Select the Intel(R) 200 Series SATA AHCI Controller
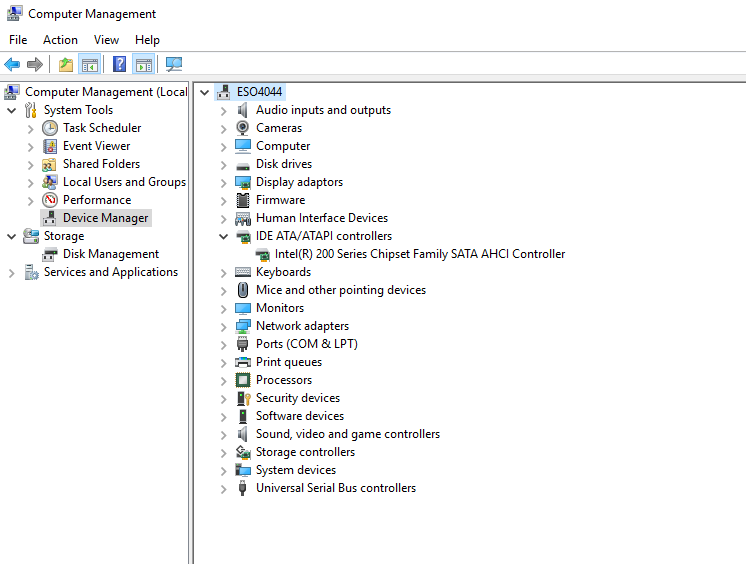The width and height of the screenshot is (746, 564). pos(420,254)
